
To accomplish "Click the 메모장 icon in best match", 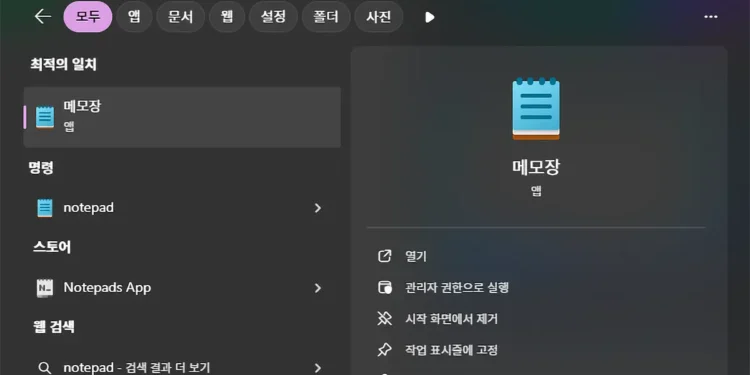I will click(45, 117).
